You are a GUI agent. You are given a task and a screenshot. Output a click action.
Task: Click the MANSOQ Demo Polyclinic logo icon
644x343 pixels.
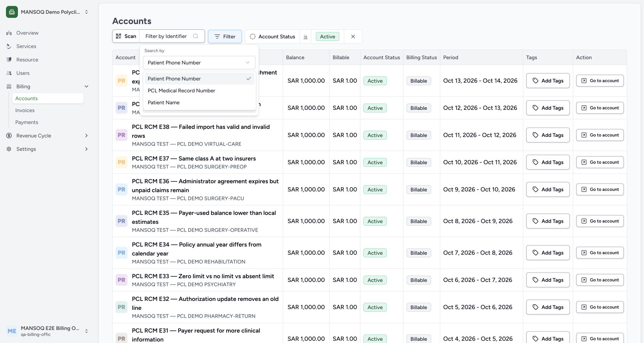pos(12,12)
